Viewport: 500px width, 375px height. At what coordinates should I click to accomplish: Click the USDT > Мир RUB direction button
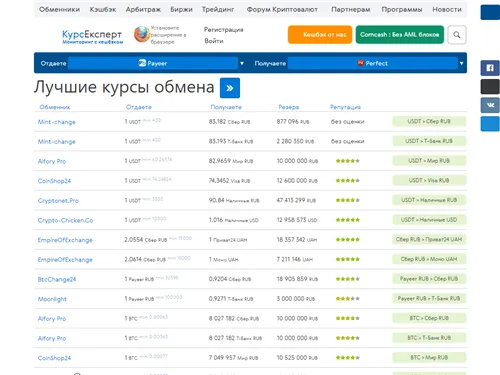(429, 161)
